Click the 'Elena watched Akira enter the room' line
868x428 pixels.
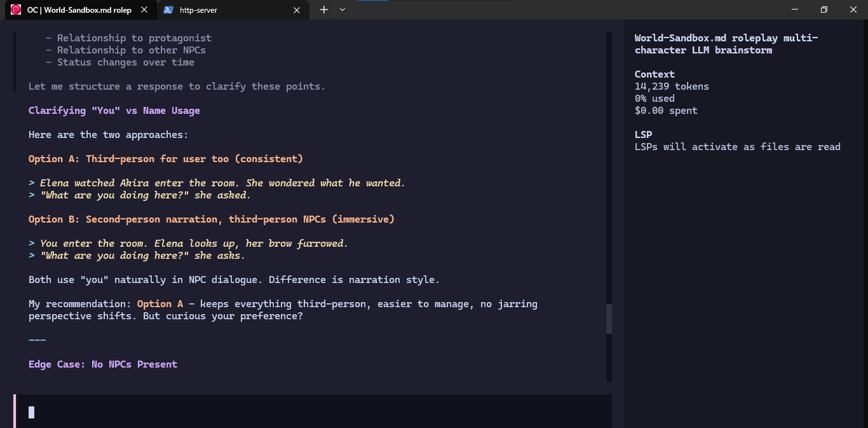[217, 183]
